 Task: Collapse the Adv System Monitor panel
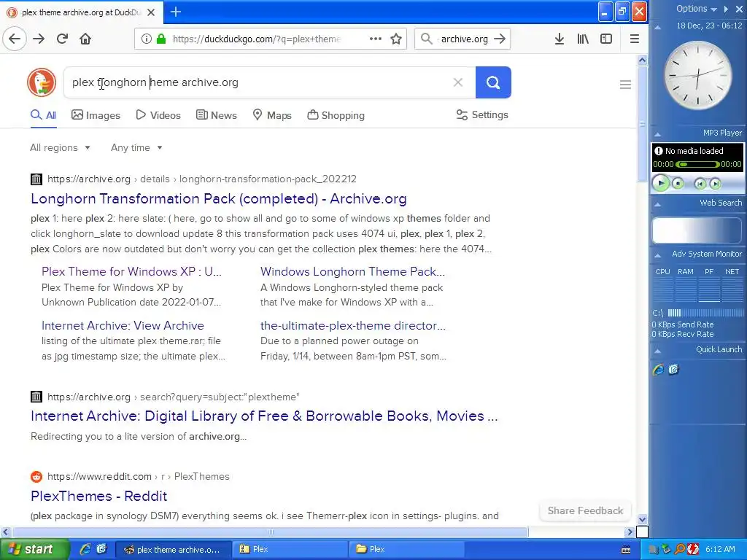coord(657,255)
